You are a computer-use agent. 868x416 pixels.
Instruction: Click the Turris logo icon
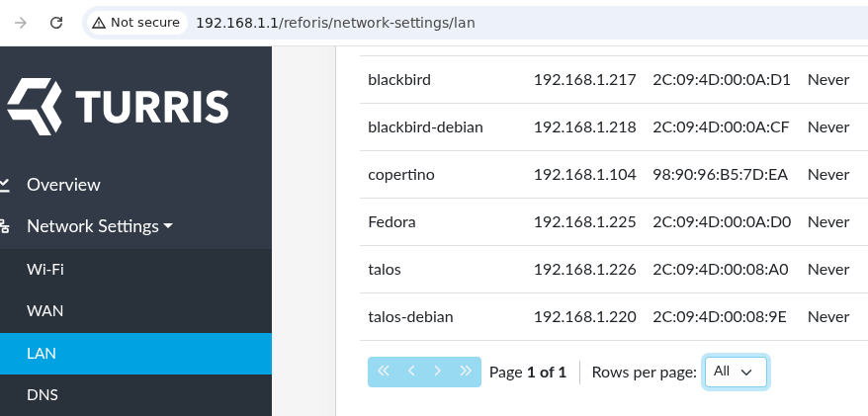pos(35,106)
